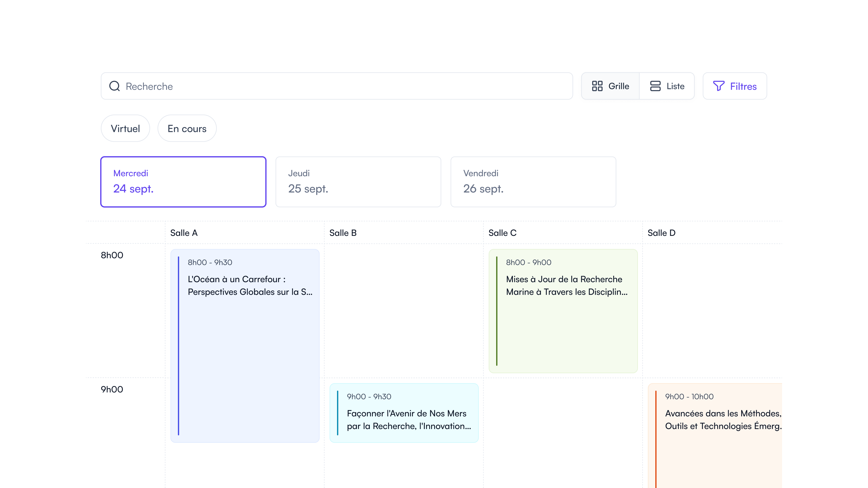The height and width of the screenshot is (488, 868).
Task: Select the Jeudi 25 sept. tab
Action: coord(358,182)
